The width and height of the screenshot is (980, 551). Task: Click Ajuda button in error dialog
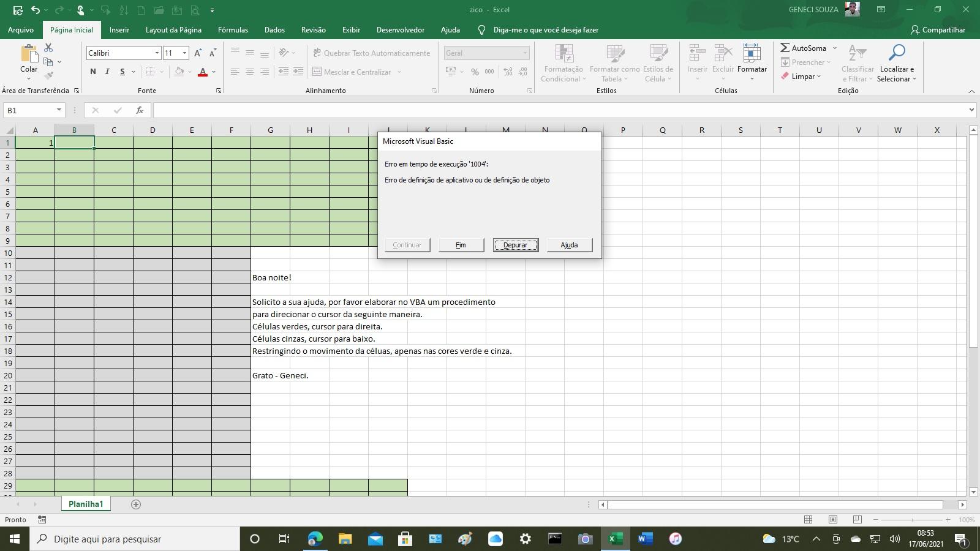coord(569,245)
